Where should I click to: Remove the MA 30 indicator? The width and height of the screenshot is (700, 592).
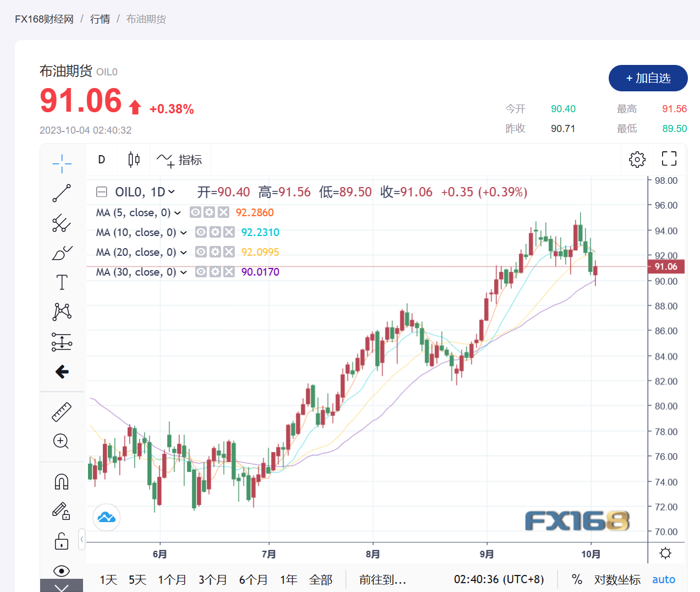(229, 272)
